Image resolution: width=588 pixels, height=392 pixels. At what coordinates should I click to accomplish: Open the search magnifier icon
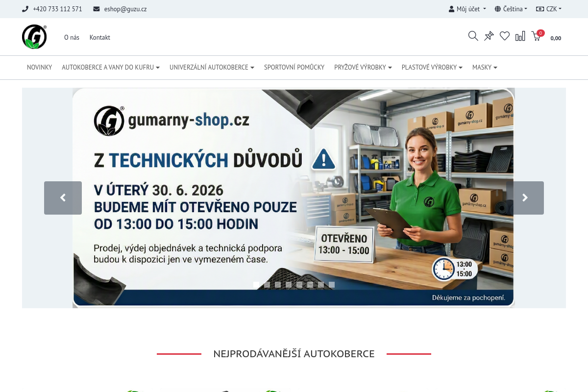point(473,36)
